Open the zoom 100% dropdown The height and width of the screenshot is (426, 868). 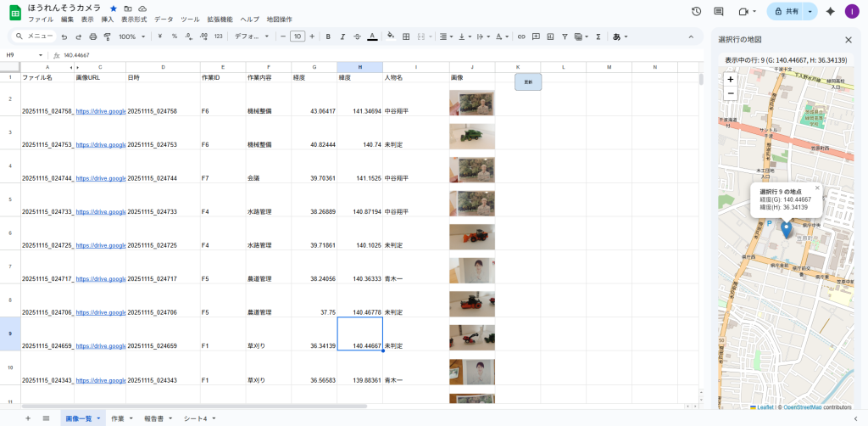pos(131,36)
